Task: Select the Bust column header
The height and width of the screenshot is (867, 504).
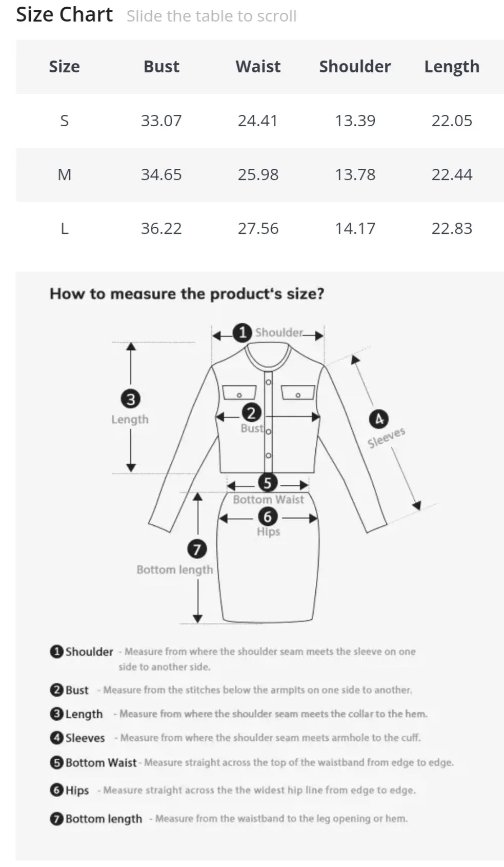Action: point(162,67)
